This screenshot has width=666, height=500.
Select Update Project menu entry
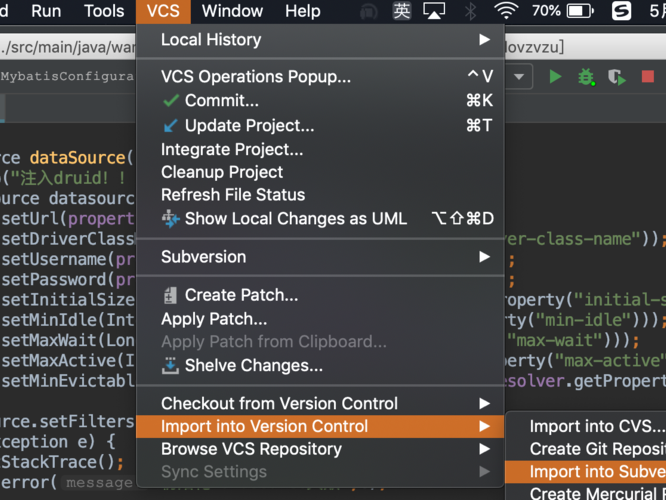[320, 126]
